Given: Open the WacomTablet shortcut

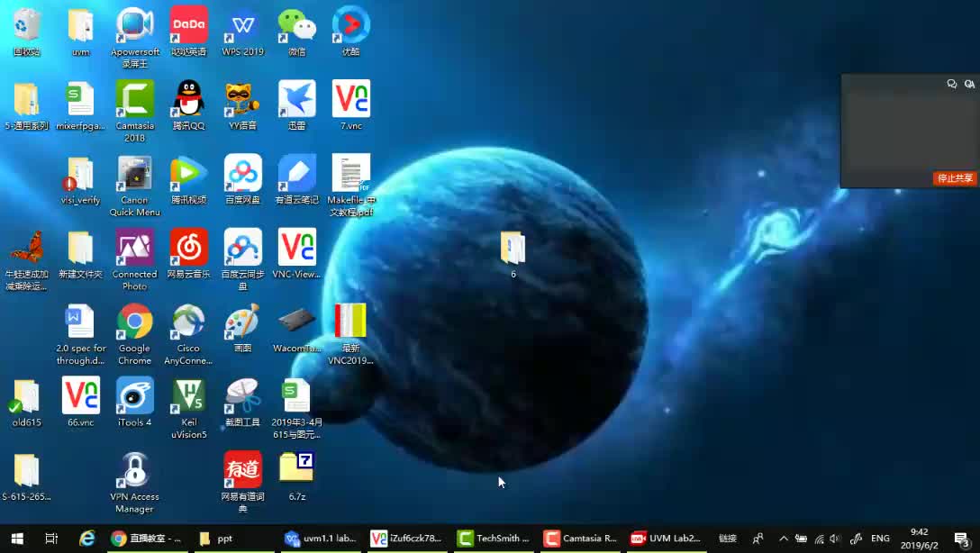Looking at the screenshot, I should (297, 328).
